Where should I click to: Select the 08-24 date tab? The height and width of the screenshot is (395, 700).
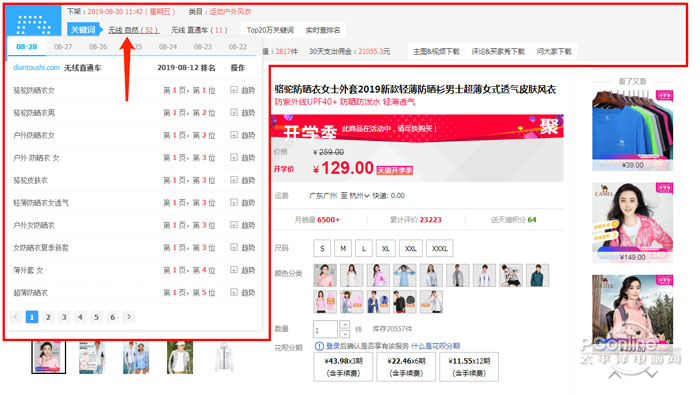pyautogui.click(x=168, y=46)
